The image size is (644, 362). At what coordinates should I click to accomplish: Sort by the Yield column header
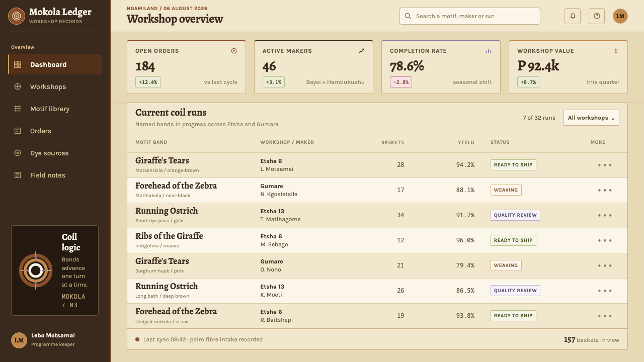[466, 142]
